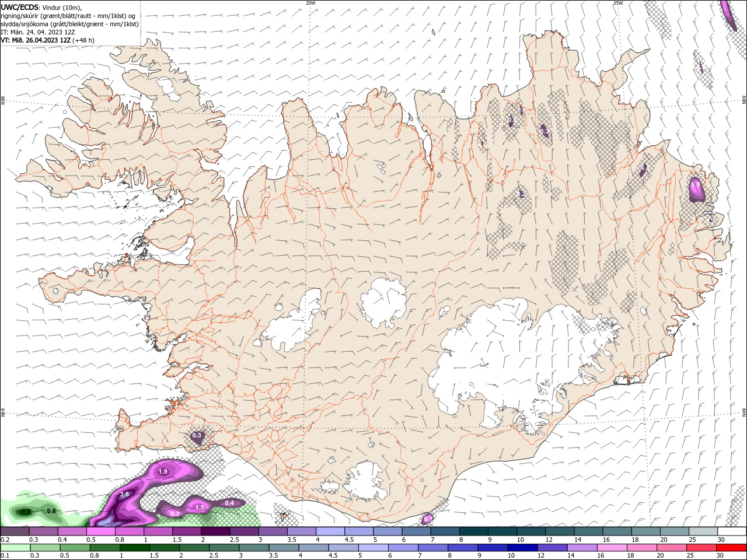Click the 0.7 blob off the south coast
The image size is (747, 560).
[427, 519]
